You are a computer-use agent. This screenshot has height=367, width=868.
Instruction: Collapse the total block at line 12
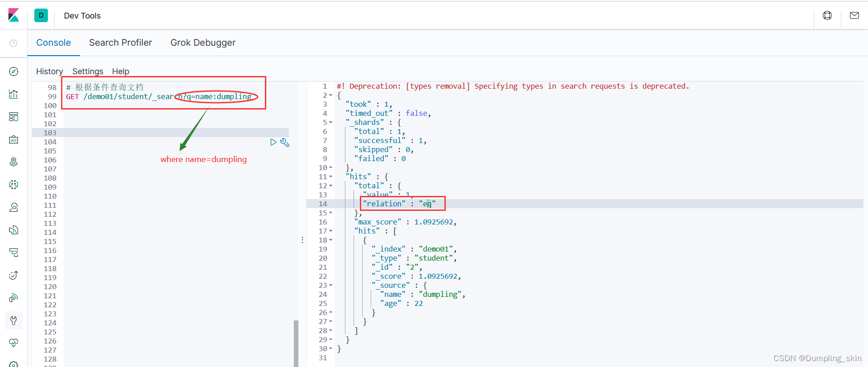pyautogui.click(x=331, y=186)
